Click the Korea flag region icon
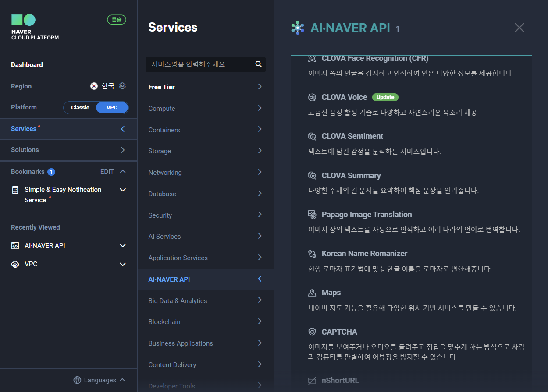 pos(94,86)
